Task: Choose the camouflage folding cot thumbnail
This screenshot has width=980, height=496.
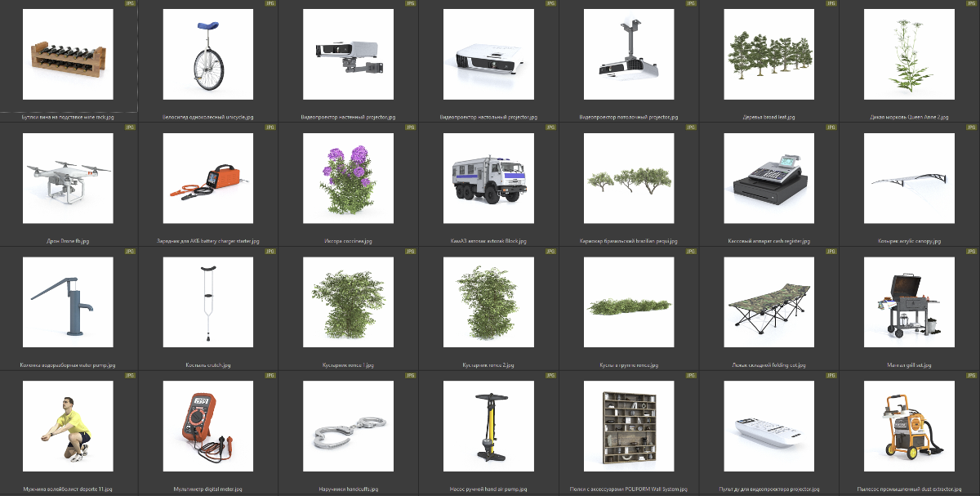Action: click(x=768, y=302)
